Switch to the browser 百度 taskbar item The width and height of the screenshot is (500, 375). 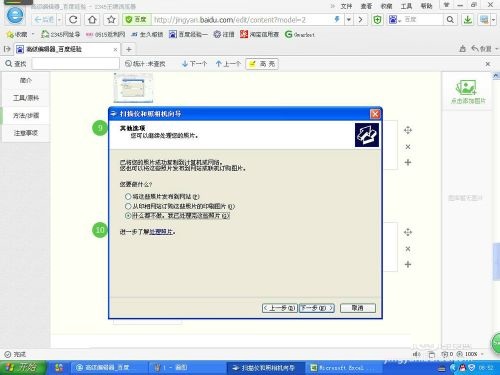[x=108, y=368]
